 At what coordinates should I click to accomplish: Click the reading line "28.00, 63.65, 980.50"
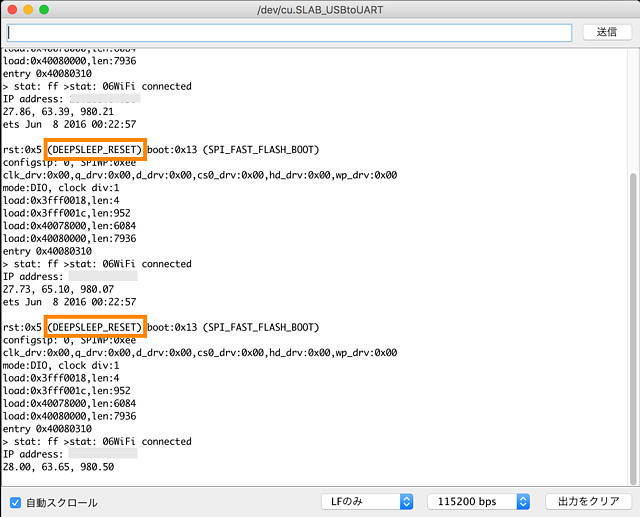(58, 467)
